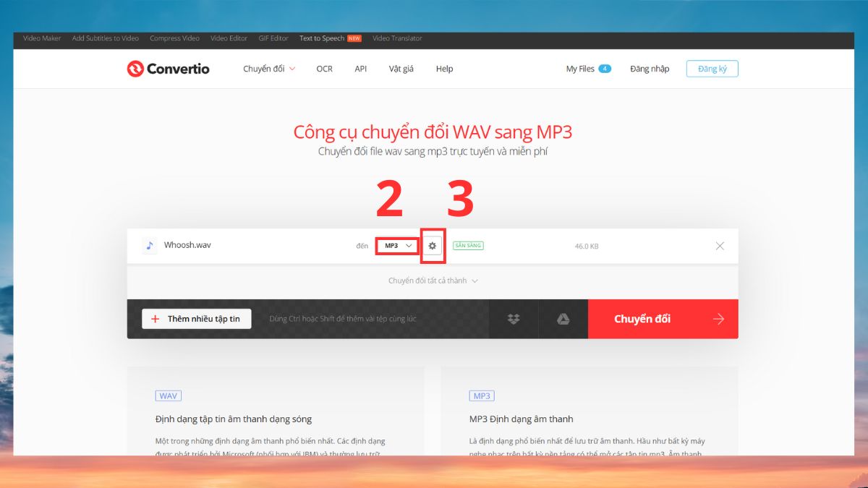Click the "Đăng nhập" login link
The height and width of the screenshot is (488, 868).
(x=650, y=69)
